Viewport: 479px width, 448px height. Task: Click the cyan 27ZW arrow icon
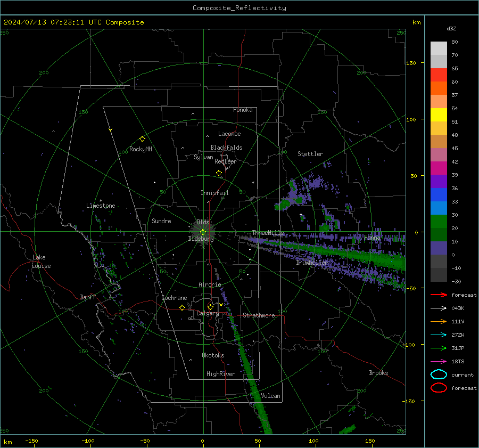[439, 335]
